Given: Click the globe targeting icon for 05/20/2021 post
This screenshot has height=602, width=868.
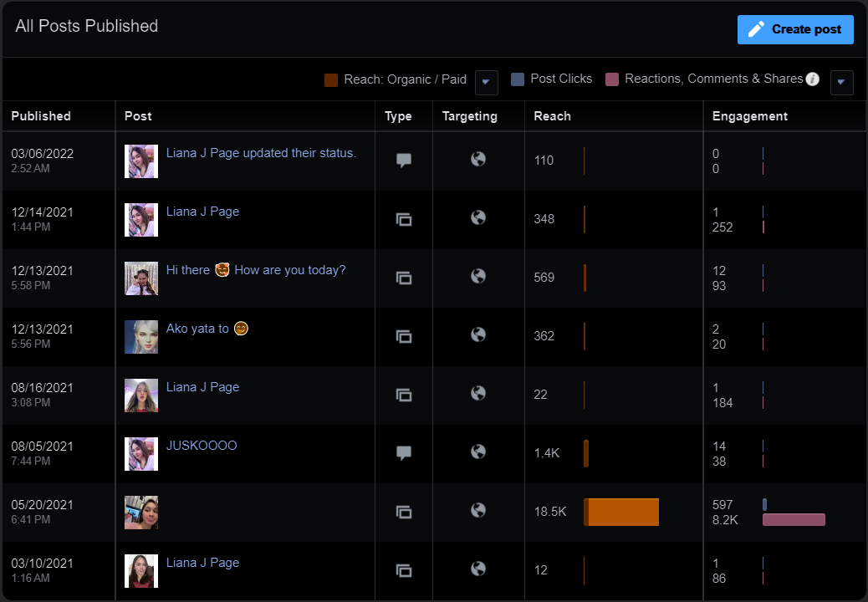Looking at the screenshot, I should click(x=478, y=510).
